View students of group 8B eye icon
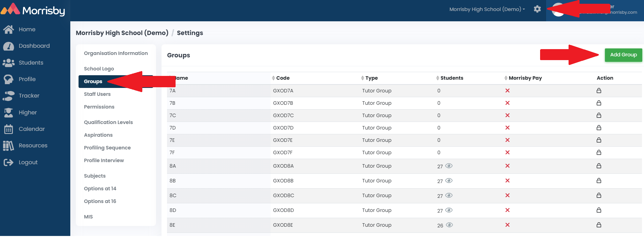 [449, 181]
